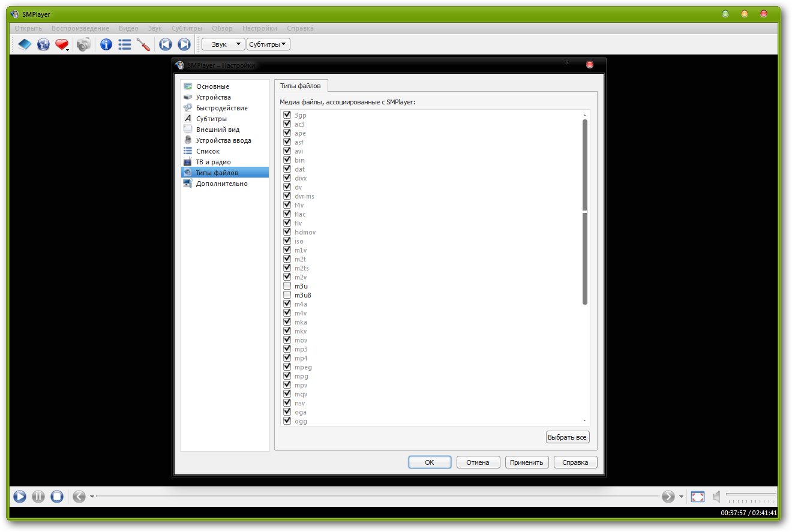Screen dimensions: 792x532
Task: Uncheck the ac3 file type checkbox
Action: tap(287, 124)
